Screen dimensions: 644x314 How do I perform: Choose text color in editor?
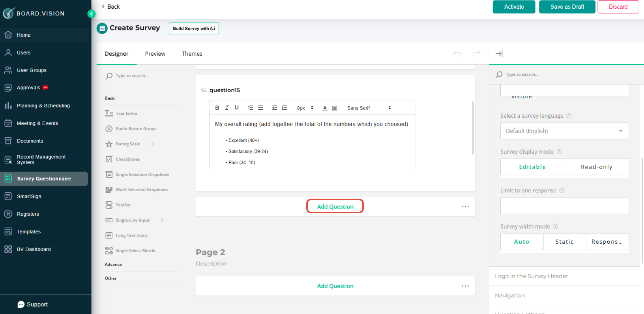tap(325, 108)
